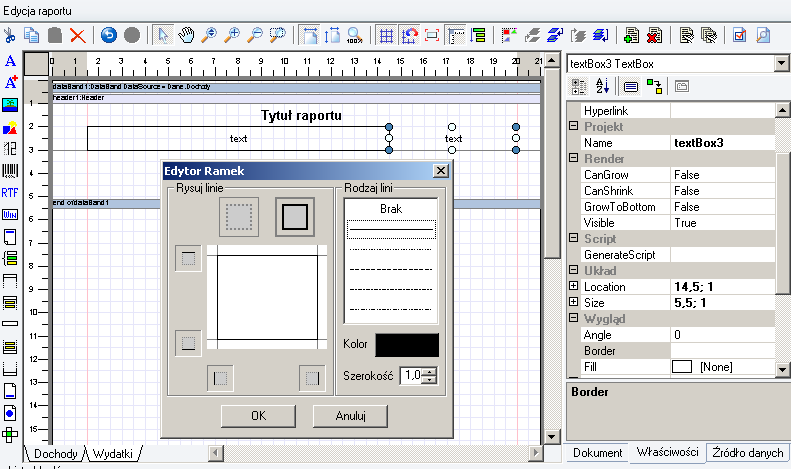
Task: Select the barcode component tool
Action: pyautogui.click(x=10, y=170)
